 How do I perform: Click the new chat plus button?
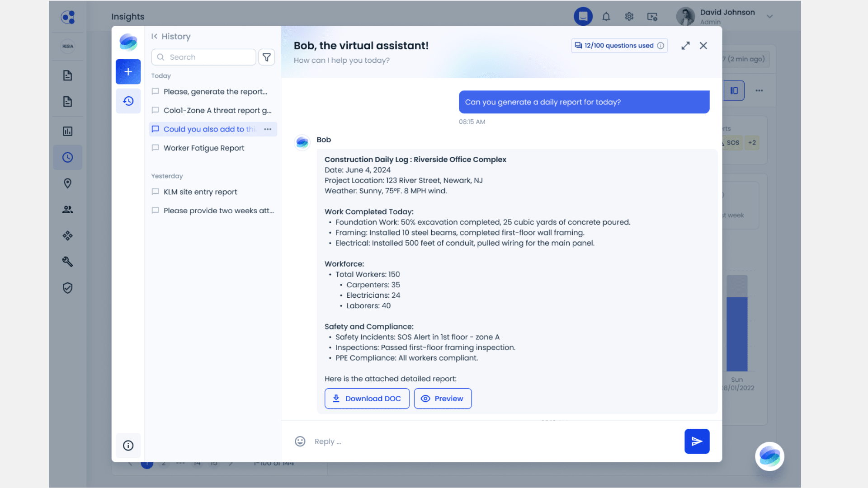click(x=128, y=72)
